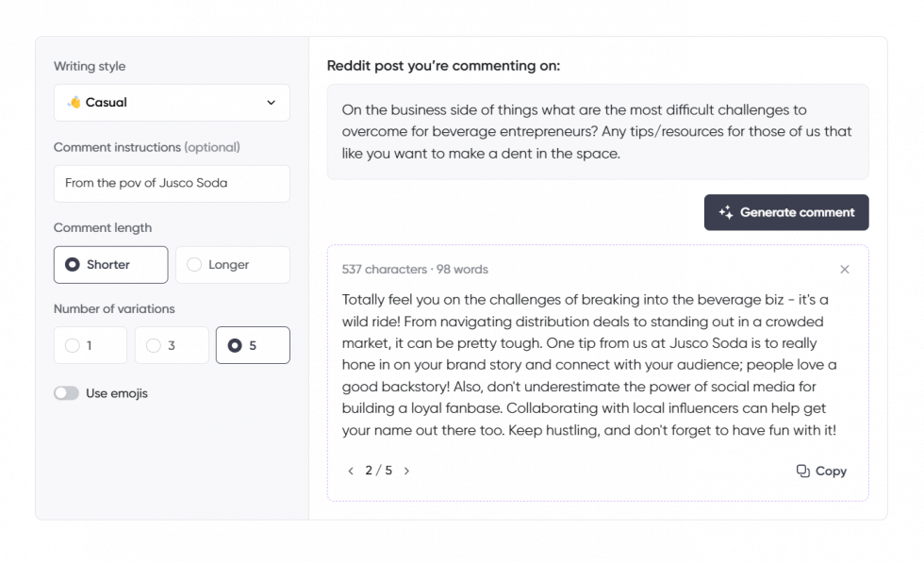Select the Longer comment length option
Image resolution: width=924 pixels, height=563 pixels.
(x=232, y=264)
